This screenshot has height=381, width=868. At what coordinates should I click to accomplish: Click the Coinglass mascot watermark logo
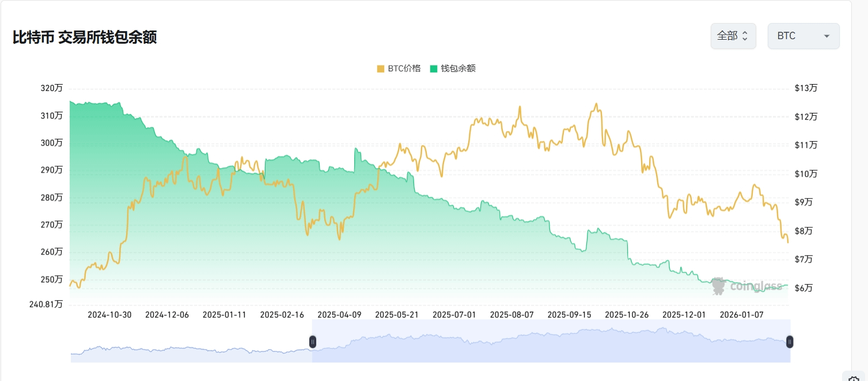[x=718, y=286]
